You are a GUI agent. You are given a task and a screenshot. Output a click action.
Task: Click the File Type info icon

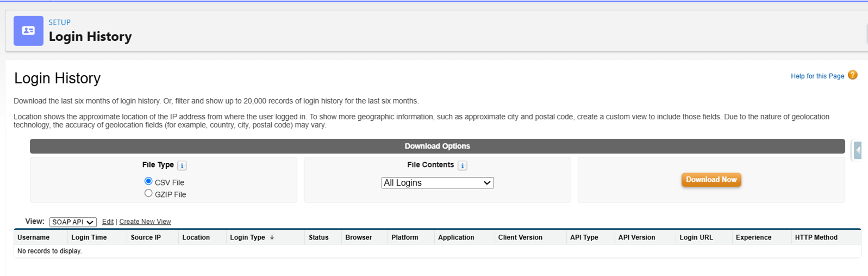pos(182,165)
